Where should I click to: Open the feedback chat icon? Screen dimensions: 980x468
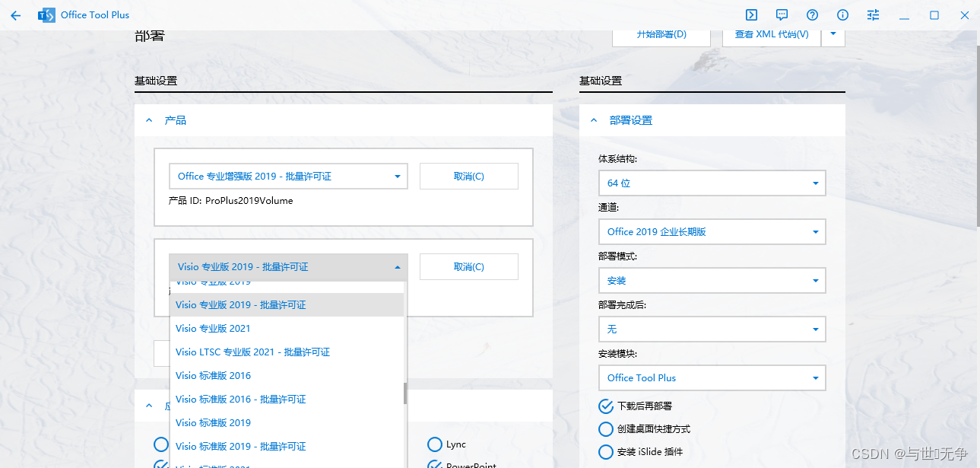point(782,15)
